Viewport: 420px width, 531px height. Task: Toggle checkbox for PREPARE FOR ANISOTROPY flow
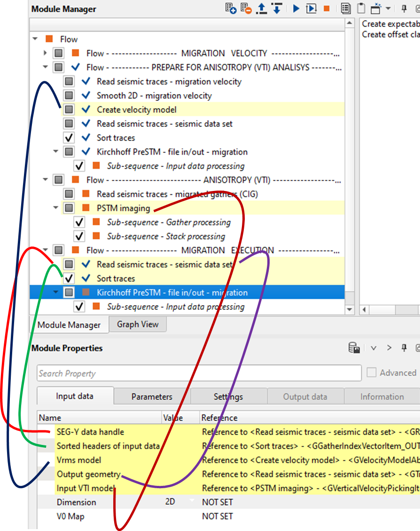click(59, 67)
